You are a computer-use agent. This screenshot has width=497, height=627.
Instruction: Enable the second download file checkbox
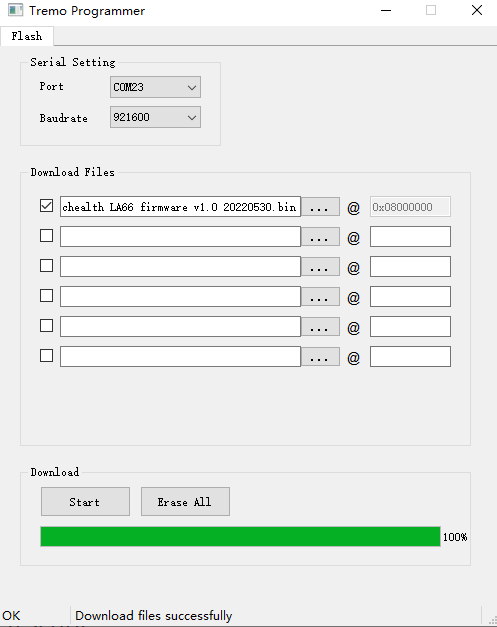tap(46, 236)
